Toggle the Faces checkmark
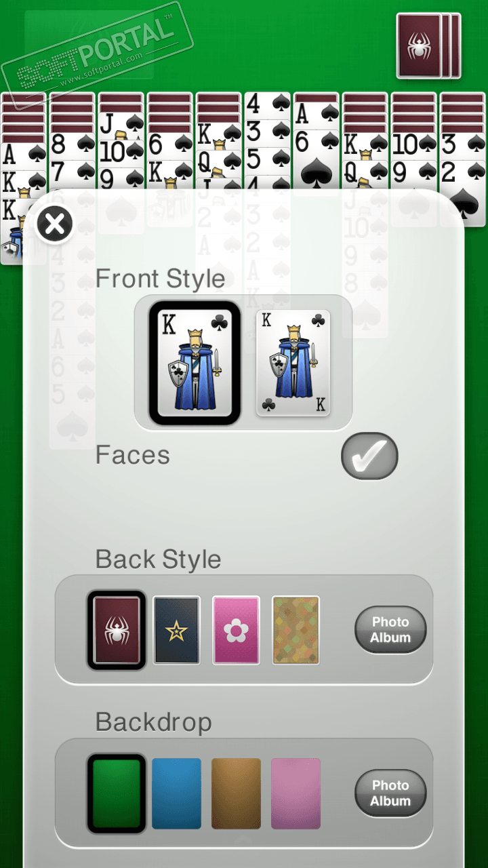 369,456
